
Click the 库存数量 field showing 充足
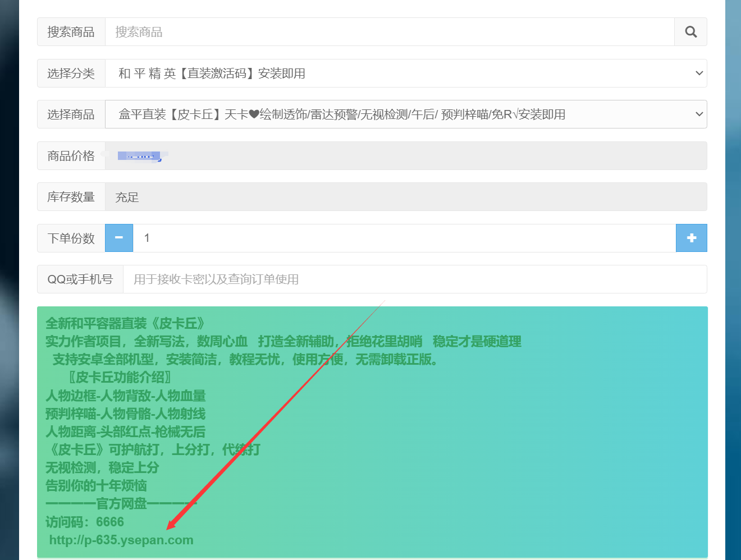pos(405,197)
